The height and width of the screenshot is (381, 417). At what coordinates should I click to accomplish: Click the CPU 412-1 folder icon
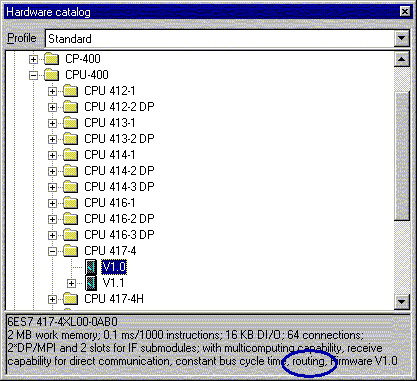click(70, 91)
